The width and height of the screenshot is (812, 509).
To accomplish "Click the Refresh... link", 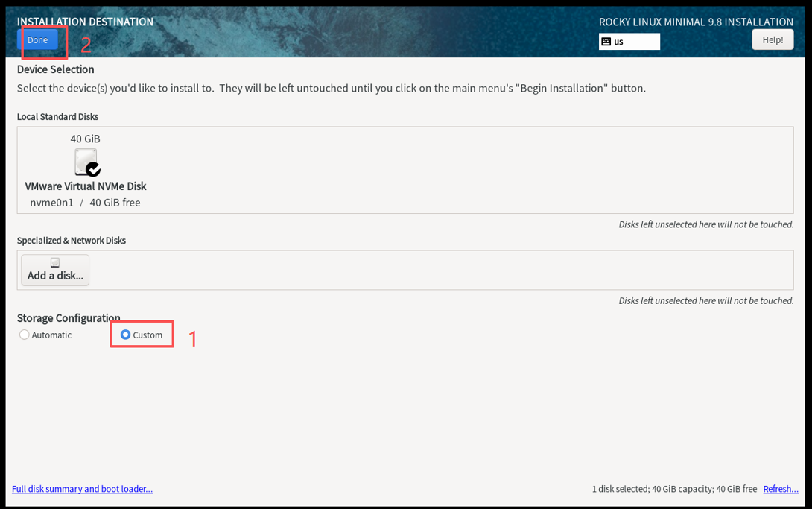I will click(781, 489).
